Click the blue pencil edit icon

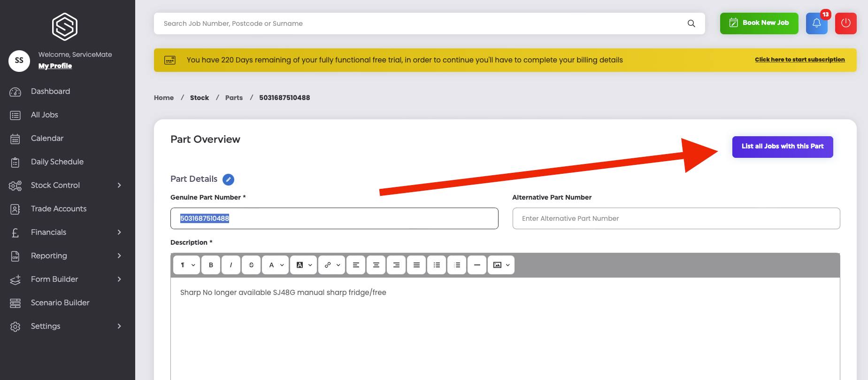(228, 179)
